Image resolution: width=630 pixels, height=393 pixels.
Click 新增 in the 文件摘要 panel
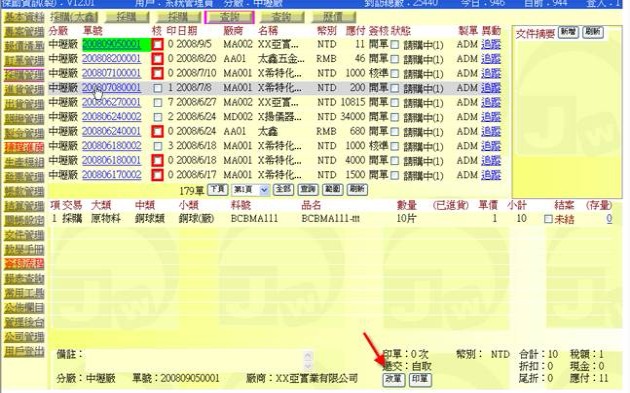[569, 32]
